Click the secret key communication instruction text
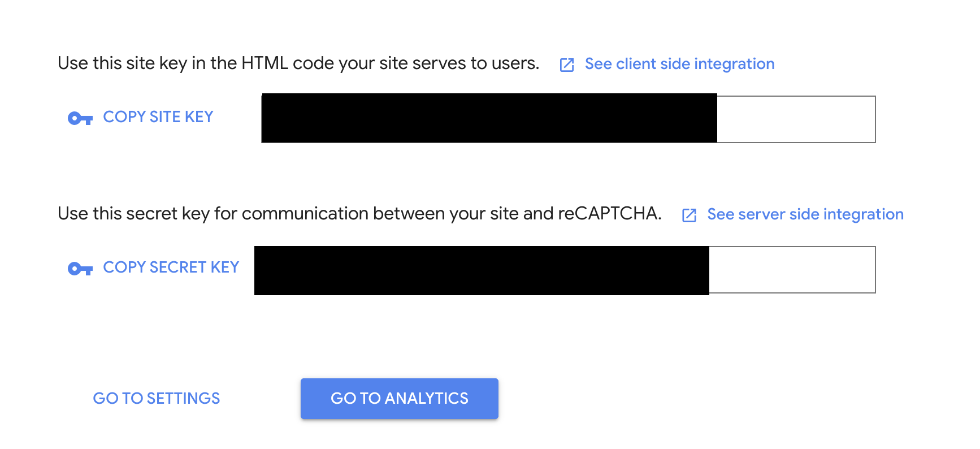980x449 pixels. click(359, 214)
